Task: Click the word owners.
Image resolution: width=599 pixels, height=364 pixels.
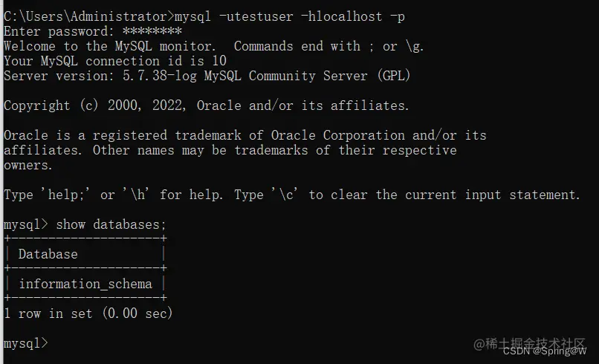Action: click(x=28, y=166)
